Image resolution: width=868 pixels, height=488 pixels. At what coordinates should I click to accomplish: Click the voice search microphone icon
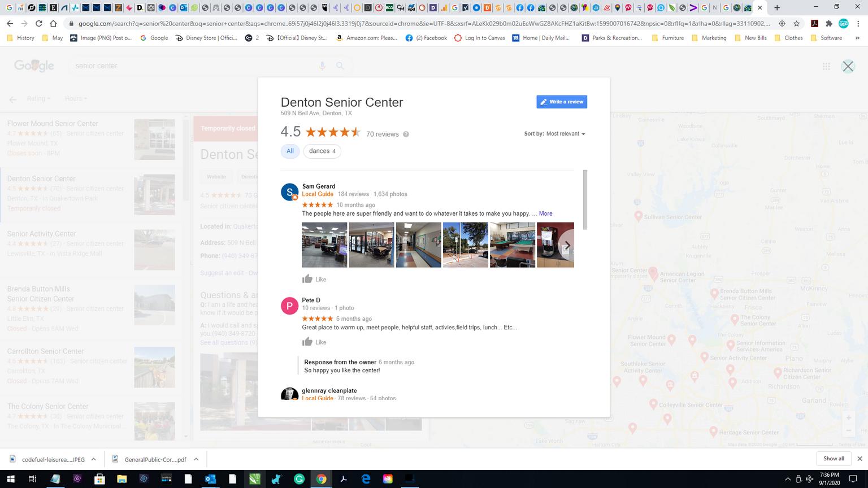click(322, 66)
